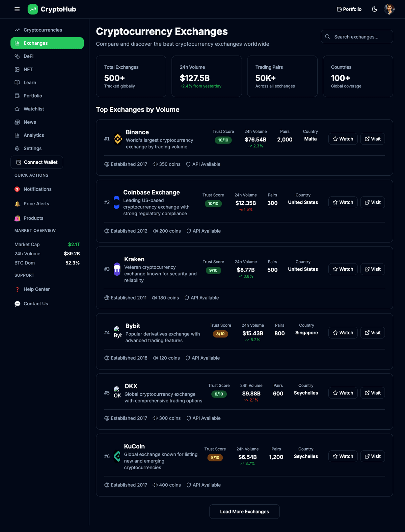
Task: Watch the Binance exchange
Action: pos(343,139)
